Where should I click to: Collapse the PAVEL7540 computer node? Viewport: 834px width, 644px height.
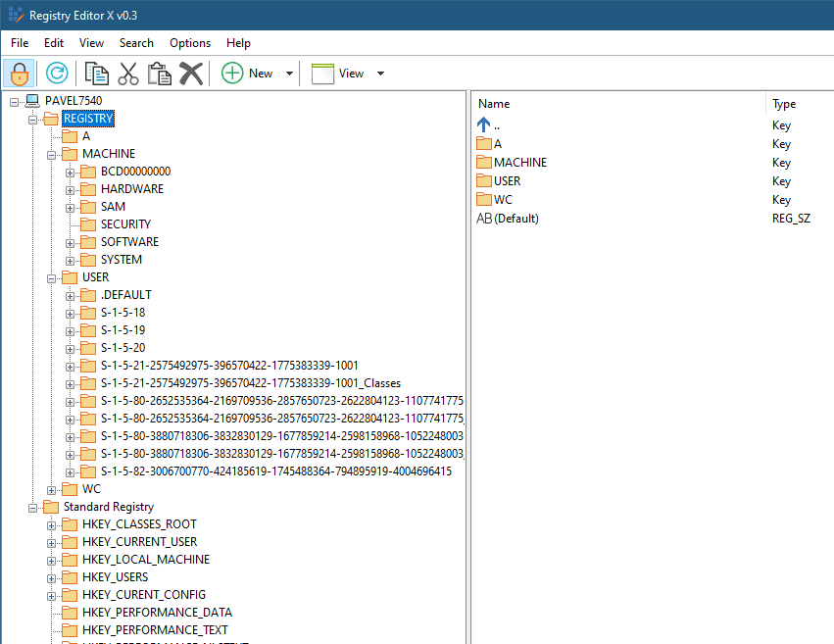[15, 102]
